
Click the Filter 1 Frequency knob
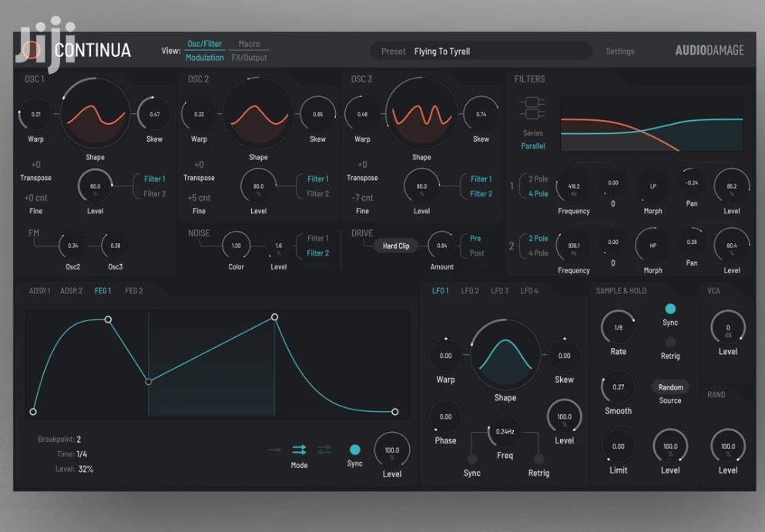(574, 186)
